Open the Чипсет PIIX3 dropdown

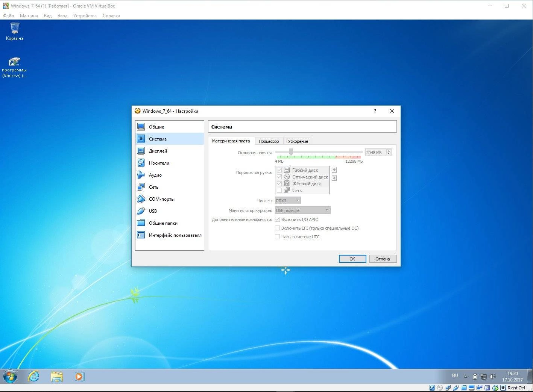288,200
